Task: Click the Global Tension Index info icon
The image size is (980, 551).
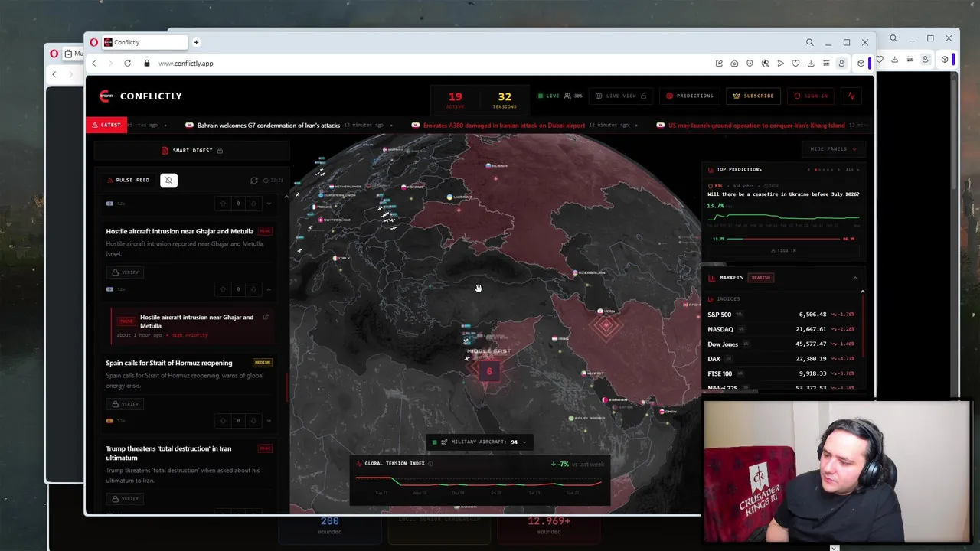Action: coord(430,464)
